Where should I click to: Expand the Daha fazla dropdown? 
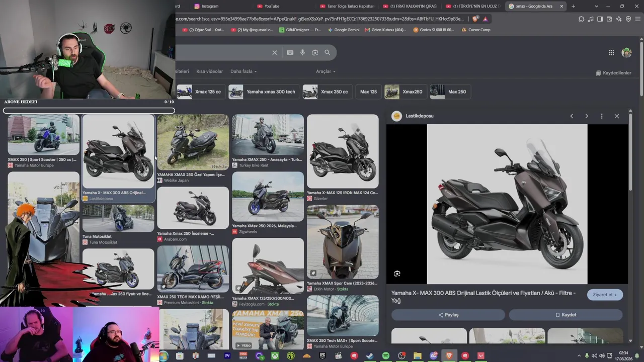coord(244,71)
